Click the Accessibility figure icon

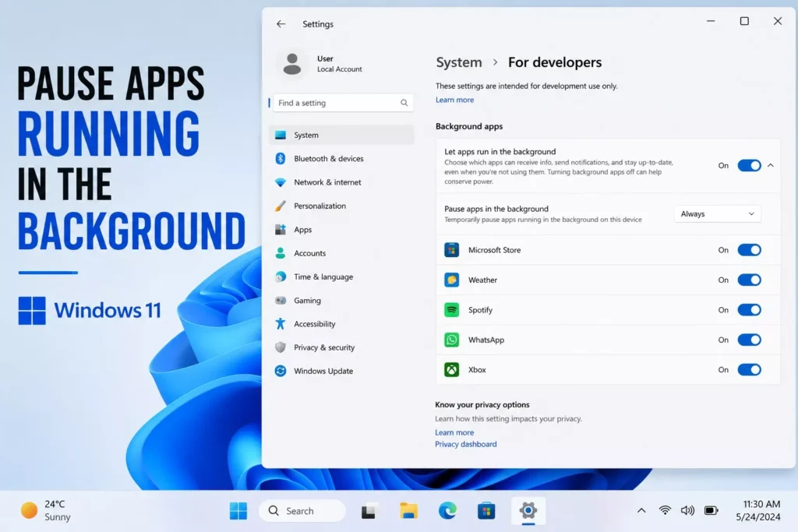pos(281,323)
